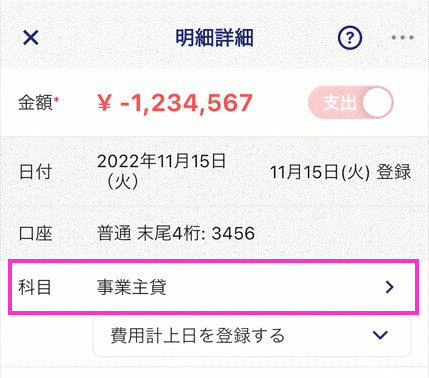This screenshot has height=378, width=429.
Task: Tap the 口座 field label
Action: [35, 233]
